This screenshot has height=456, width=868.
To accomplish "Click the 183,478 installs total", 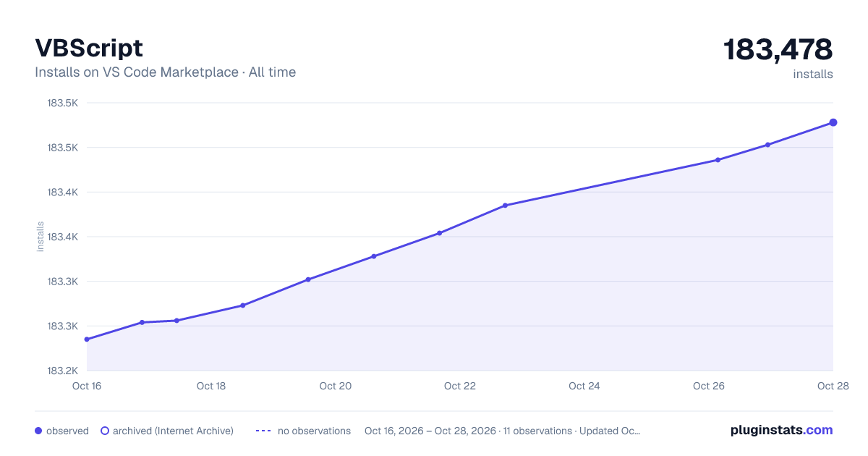I will (778, 49).
